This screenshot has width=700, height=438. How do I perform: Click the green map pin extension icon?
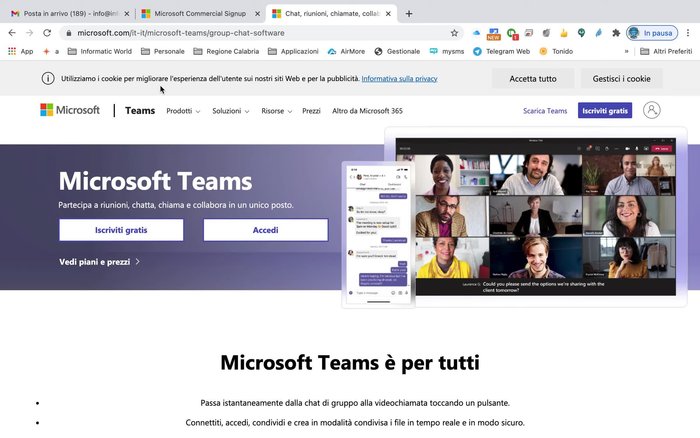581,33
